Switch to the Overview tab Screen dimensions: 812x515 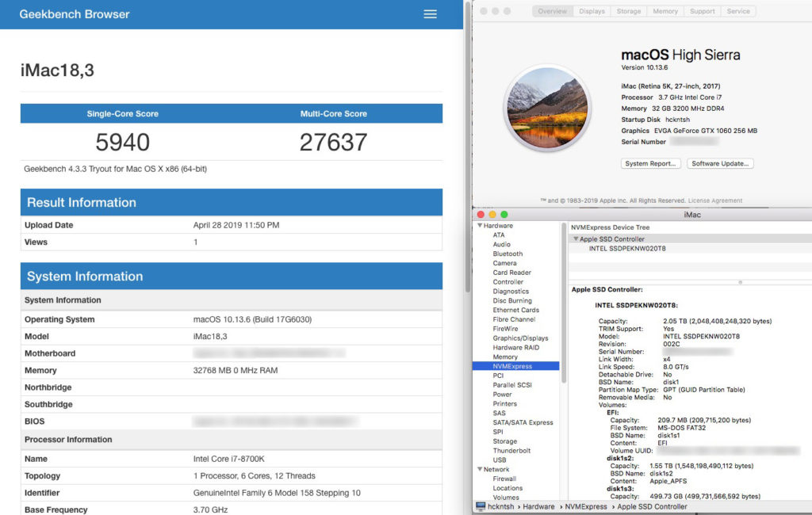pyautogui.click(x=552, y=11)
